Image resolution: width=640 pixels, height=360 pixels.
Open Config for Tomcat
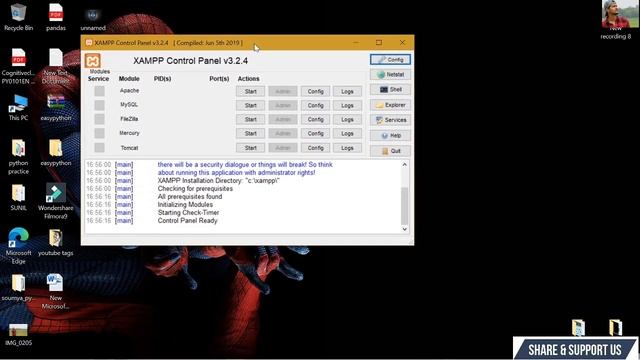point(315,148)
